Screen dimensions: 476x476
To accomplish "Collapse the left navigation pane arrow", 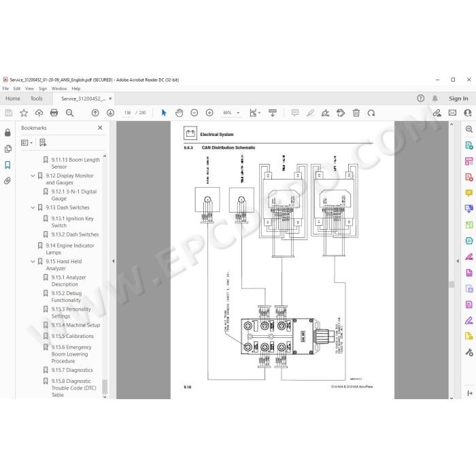I will pos(114,260).
